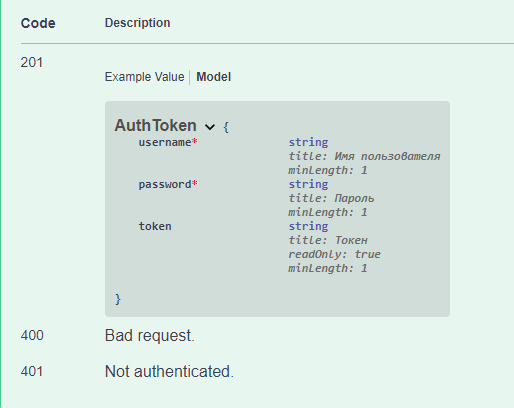Click minLength under username title

click(328, 170)
